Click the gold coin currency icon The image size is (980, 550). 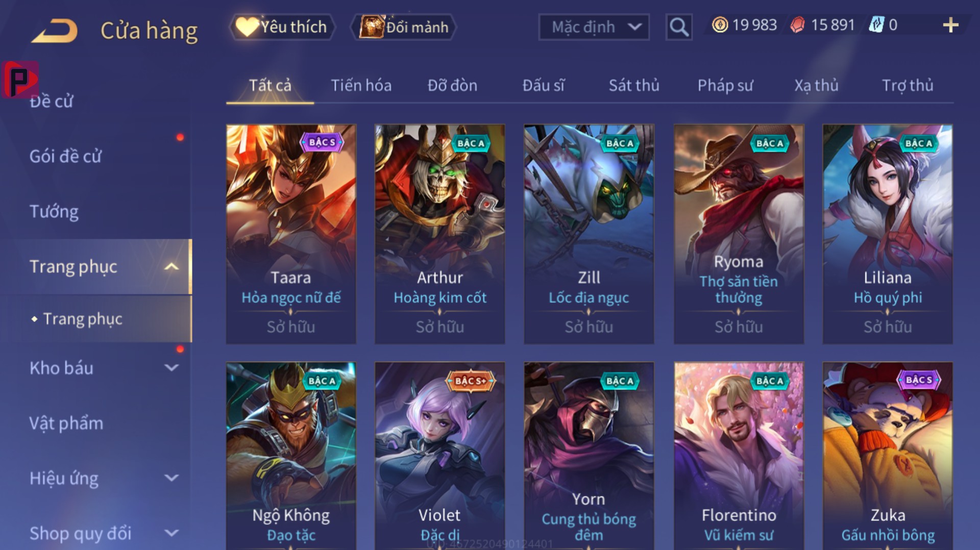tap(720, 25)
